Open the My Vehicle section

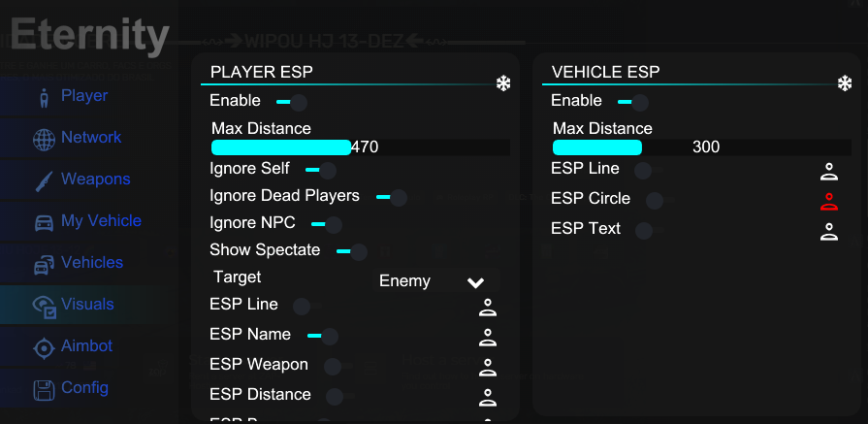tap(101, 221)
